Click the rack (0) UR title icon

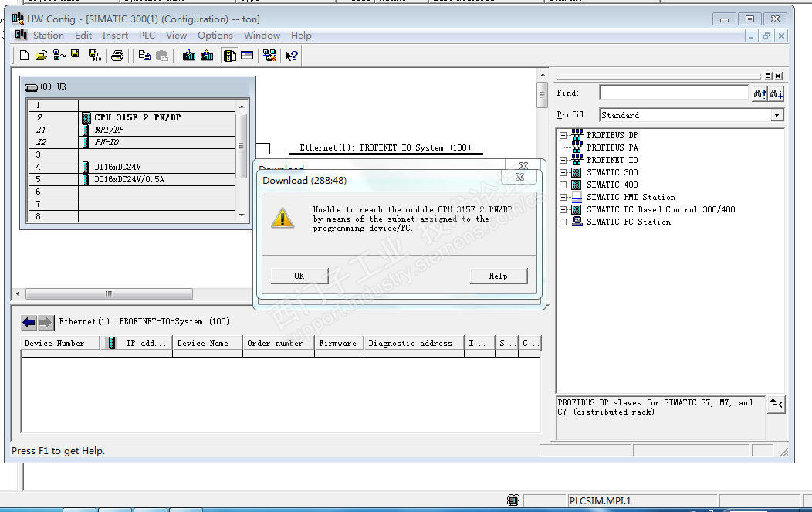pyautogui.click(x=32, y=87)
